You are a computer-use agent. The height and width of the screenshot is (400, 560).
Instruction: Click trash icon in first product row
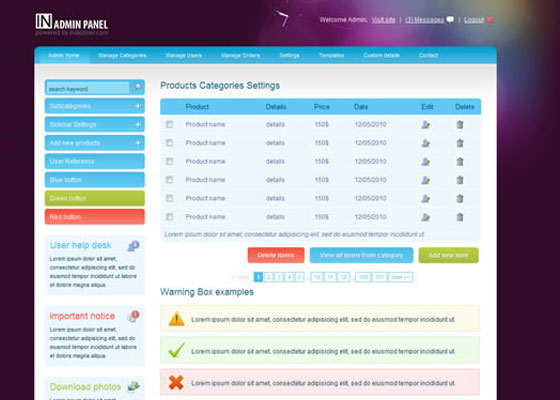(460, 124)
